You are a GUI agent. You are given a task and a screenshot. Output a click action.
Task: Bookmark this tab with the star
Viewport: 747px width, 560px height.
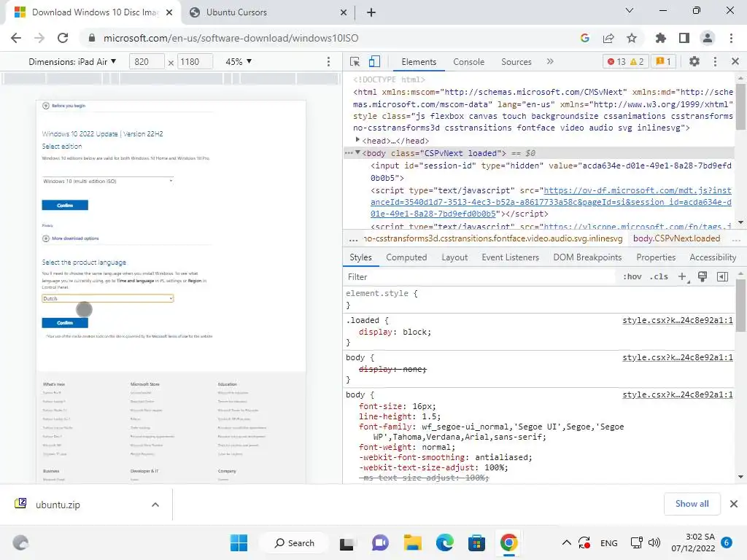coord(632,38)
